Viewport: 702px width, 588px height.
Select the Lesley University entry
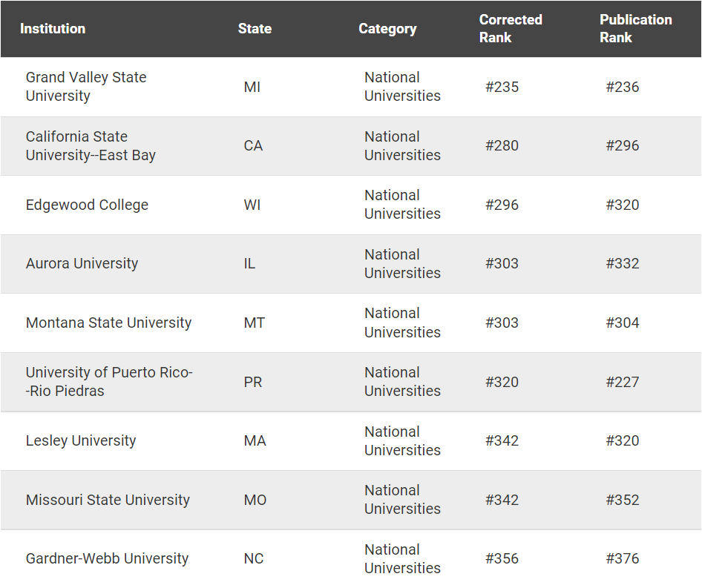click(81, 441)
